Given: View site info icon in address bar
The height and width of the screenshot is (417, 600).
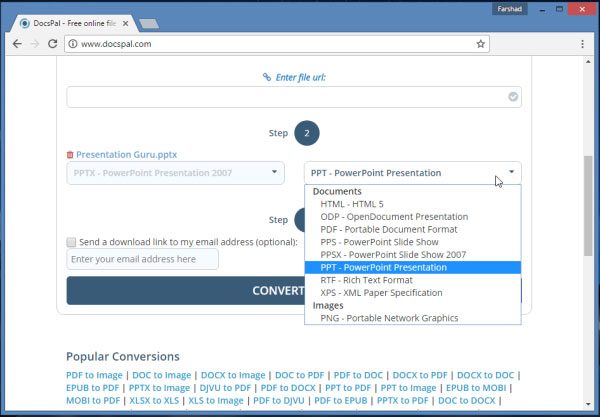Looking at the screenshot, I should pos(73,44).
